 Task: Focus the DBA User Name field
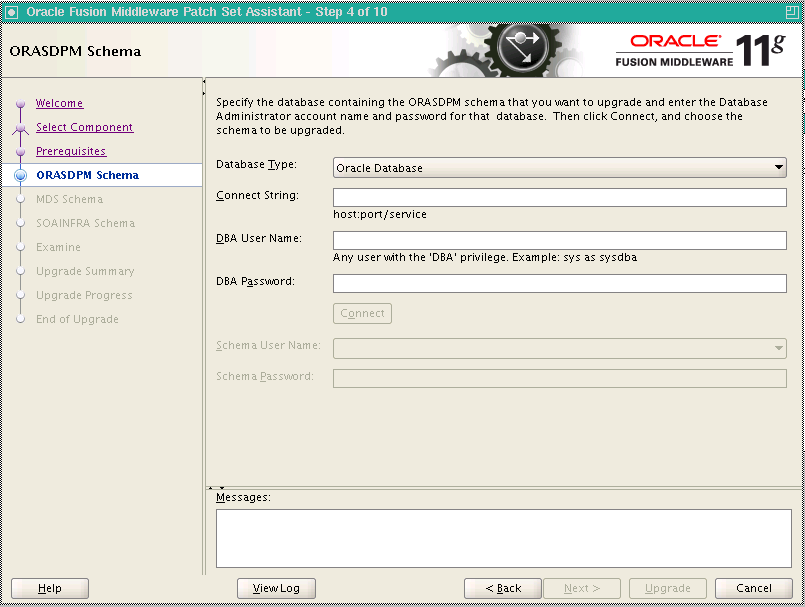click(560, 240)
